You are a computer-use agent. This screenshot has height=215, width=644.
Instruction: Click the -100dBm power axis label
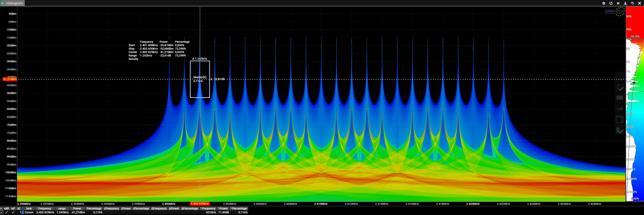click(x=11, y=173)
